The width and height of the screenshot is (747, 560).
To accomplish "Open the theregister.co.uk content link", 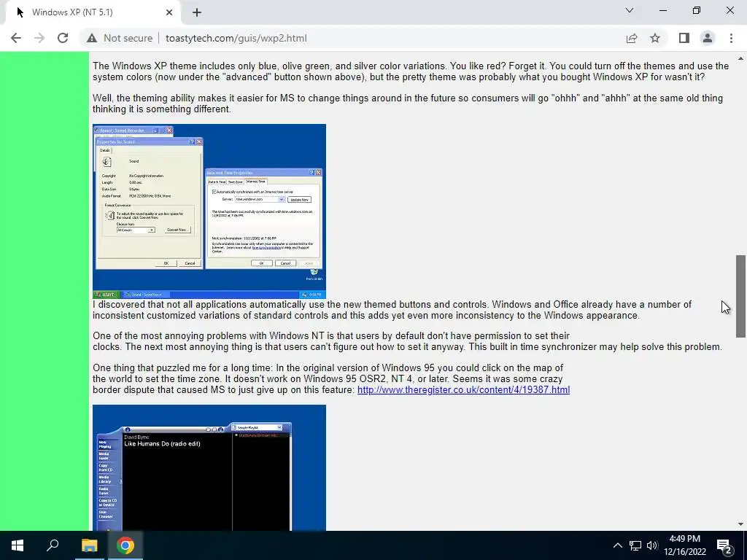I will [x=463, y=390].
